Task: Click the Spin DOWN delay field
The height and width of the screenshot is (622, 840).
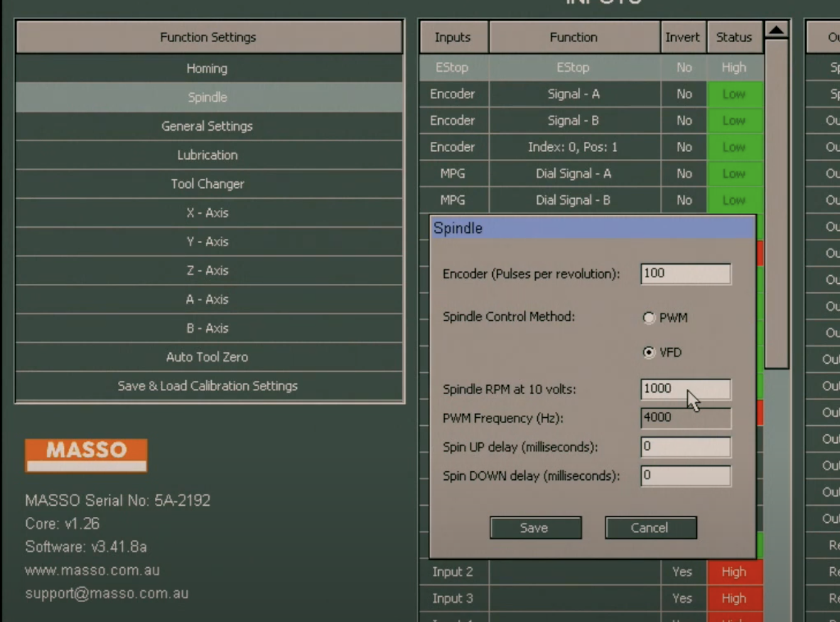Action: pos(685,476)
